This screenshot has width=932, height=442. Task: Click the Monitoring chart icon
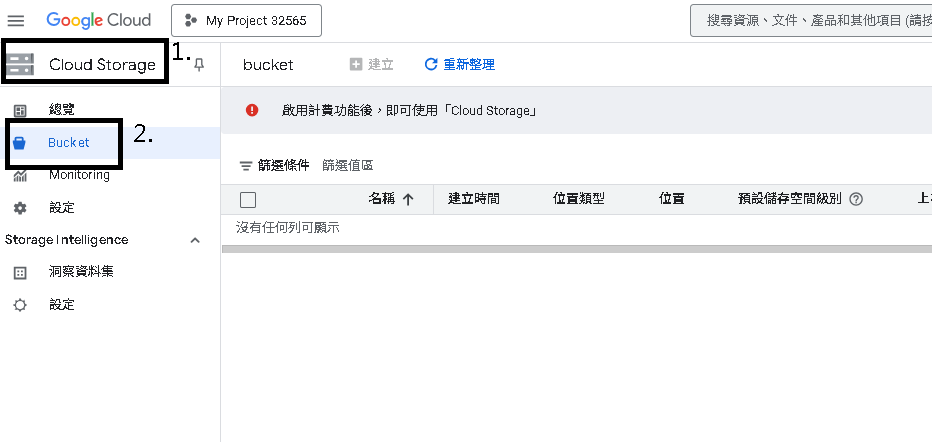pos(20,175)
